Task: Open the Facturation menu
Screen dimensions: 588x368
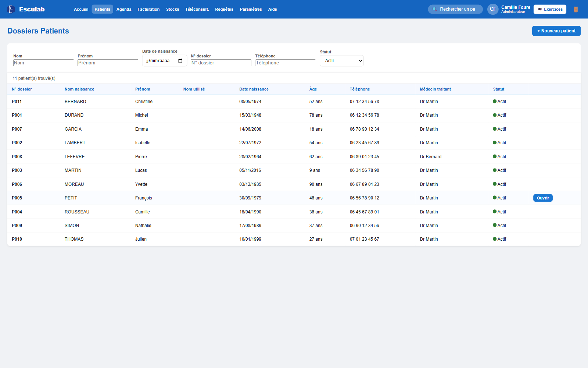Action: pos(148,9)
